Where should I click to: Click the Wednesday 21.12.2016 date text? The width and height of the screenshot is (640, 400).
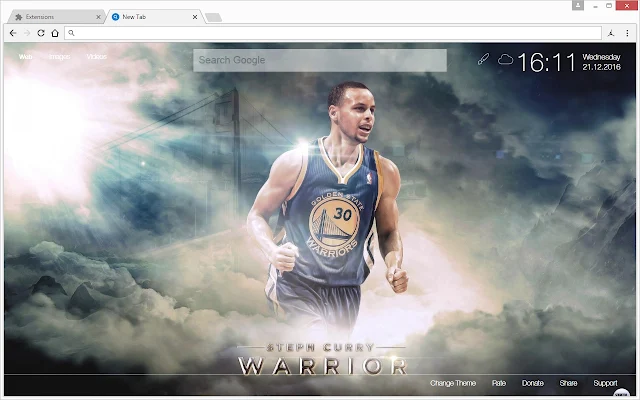click(601, 62)
